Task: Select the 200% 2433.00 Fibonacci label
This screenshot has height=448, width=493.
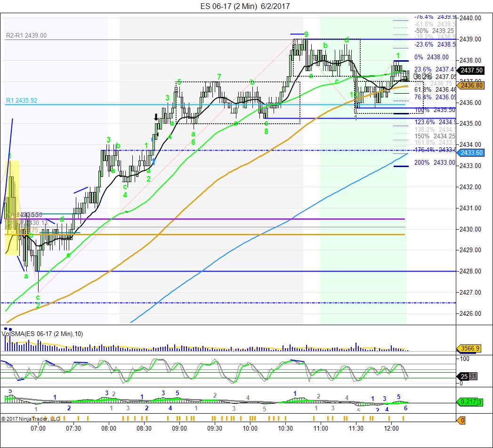Action: (x=435, y=162)
